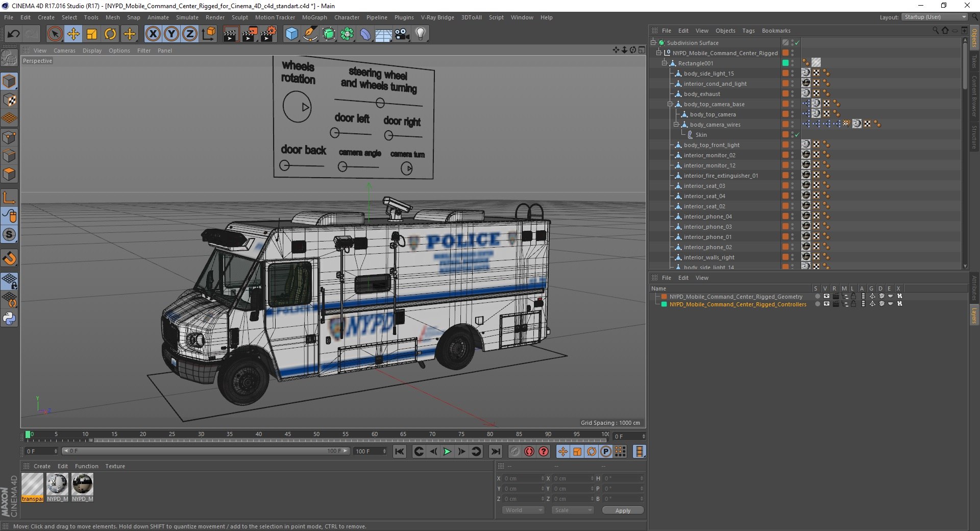
Task: Open the viewport Cameras menu
Action: coord(64,51)
